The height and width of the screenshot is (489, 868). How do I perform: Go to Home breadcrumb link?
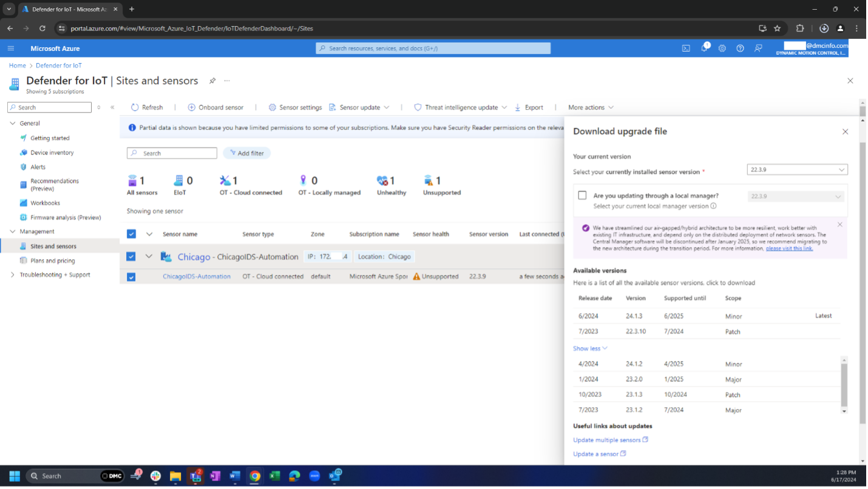tap(18, 66)
